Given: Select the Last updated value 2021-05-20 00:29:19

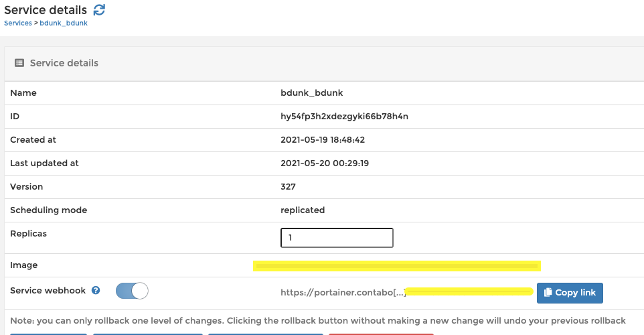Looking at the screenshot, I should (325, 163).
